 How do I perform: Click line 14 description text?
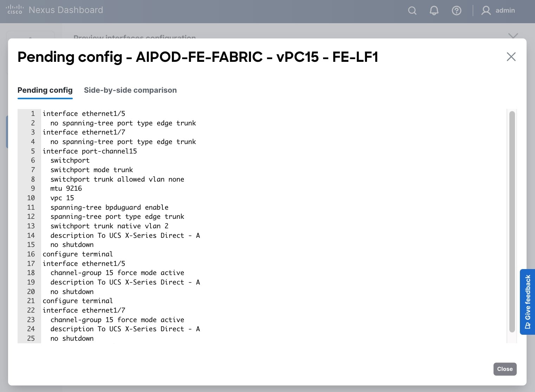(x=125, y=235)
